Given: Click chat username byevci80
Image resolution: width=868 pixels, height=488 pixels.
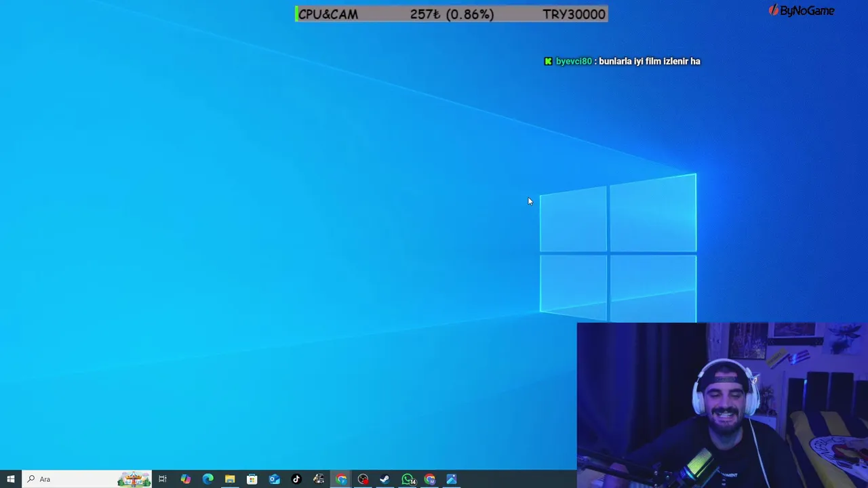Looking at the screenshot, I should 574,61.
